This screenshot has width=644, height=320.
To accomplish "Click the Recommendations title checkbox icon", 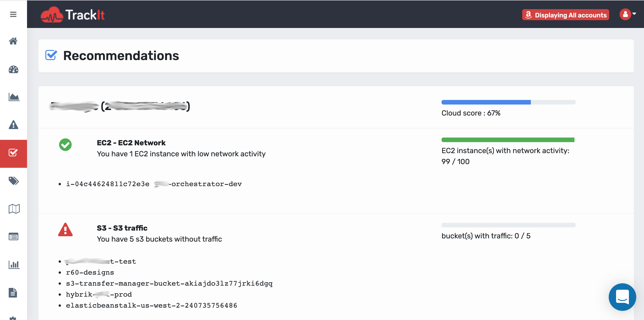I will pyautogui.click(x=51, y=55).
